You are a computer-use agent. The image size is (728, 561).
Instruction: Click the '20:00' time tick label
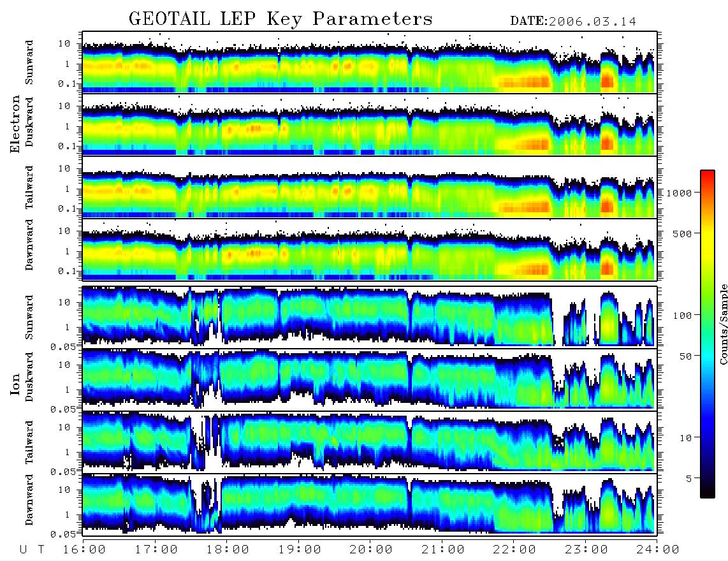371,550
